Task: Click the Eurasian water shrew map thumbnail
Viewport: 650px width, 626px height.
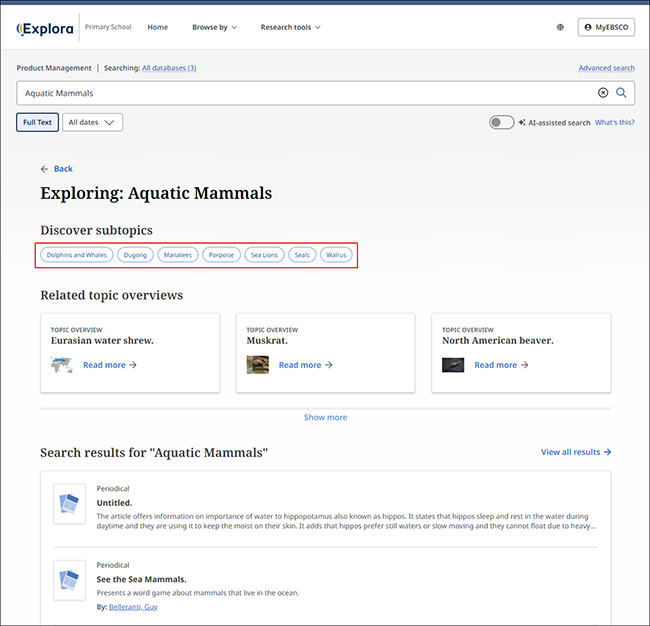Action: [61, 365]
